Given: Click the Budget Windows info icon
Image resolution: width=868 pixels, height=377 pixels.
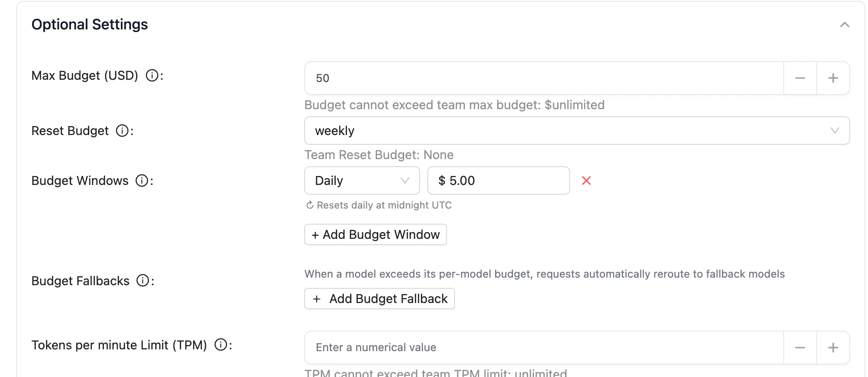Looking at the screenshot, I should pyautogui.click(x=142, y=181).
